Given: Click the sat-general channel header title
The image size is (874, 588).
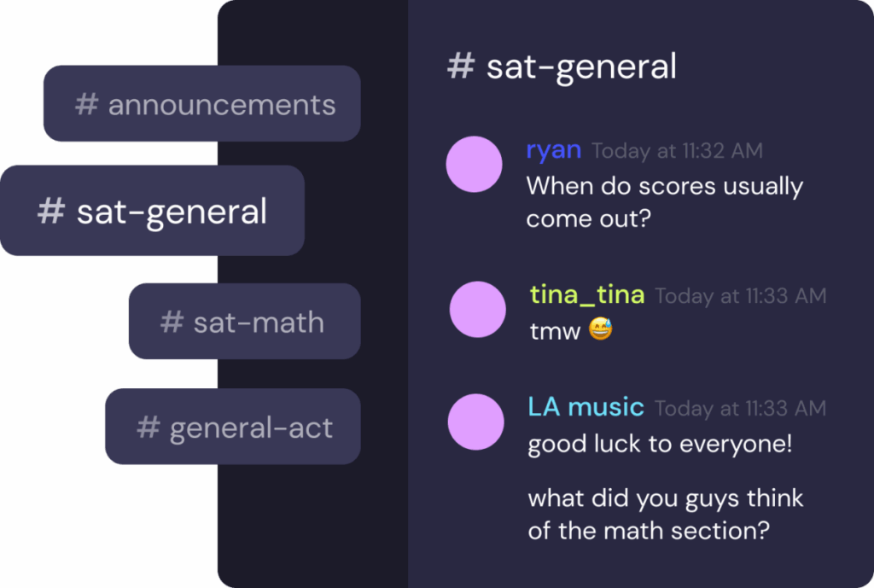Looking at the screenshot, I should (x=581, y=67).
